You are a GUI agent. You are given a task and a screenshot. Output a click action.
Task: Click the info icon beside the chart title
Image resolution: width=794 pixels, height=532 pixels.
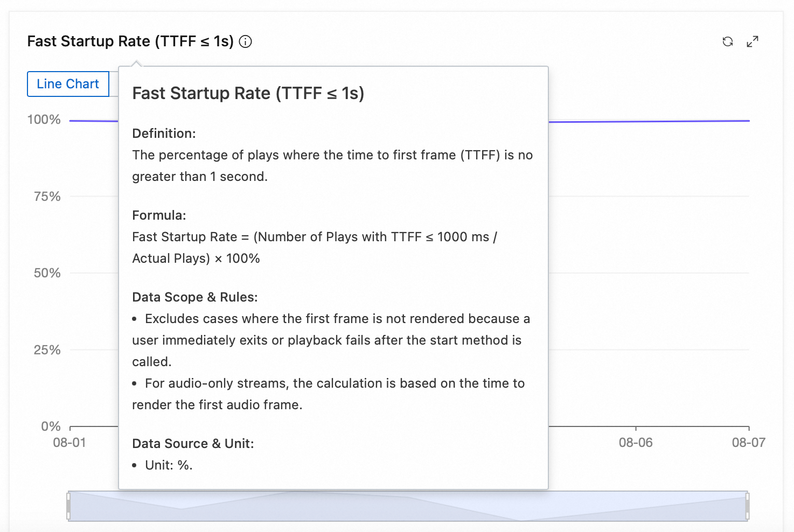coord(246,41)
